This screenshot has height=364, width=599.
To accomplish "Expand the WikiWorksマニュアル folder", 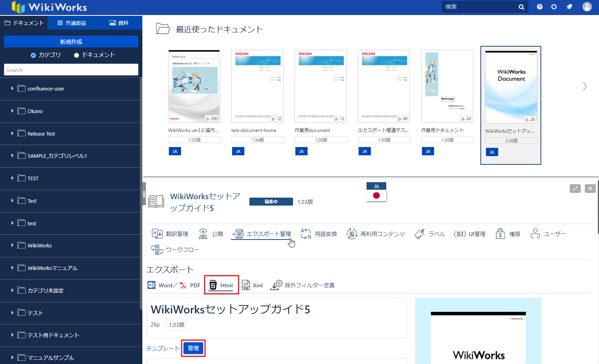I will (12, 268).
